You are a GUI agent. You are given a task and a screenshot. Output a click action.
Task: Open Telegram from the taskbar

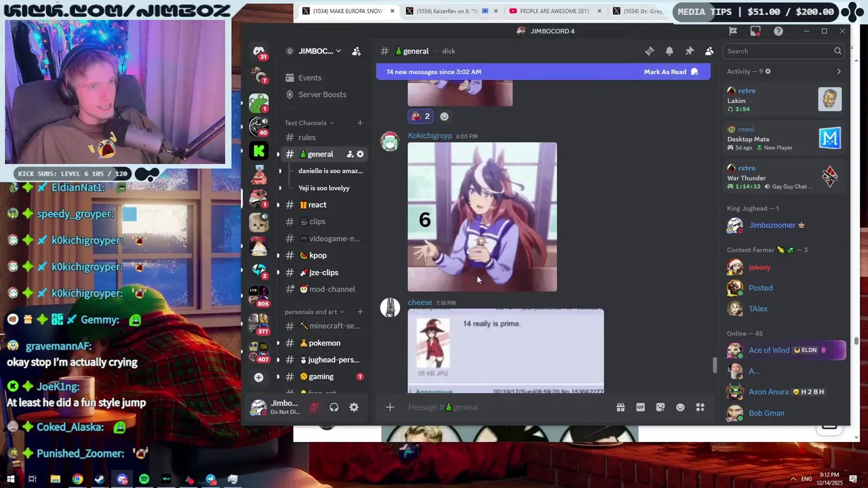point(211,479)
